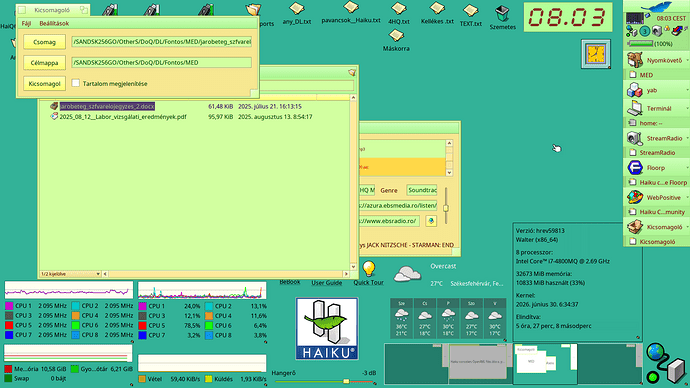Open the any_DL.txt desktop file icon
This screenshot has width=690, height=388.
(x=297, y=8)
